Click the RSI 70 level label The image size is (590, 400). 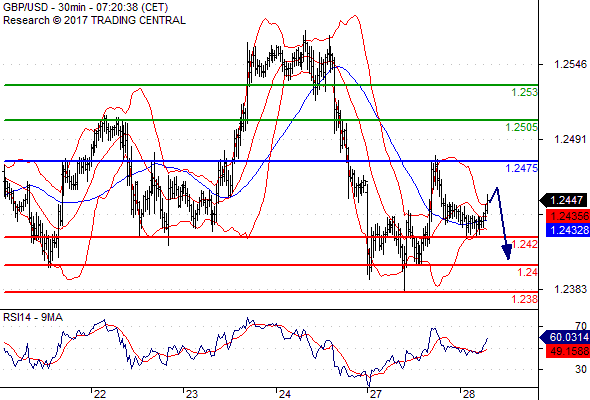click(x=581, y=326)
